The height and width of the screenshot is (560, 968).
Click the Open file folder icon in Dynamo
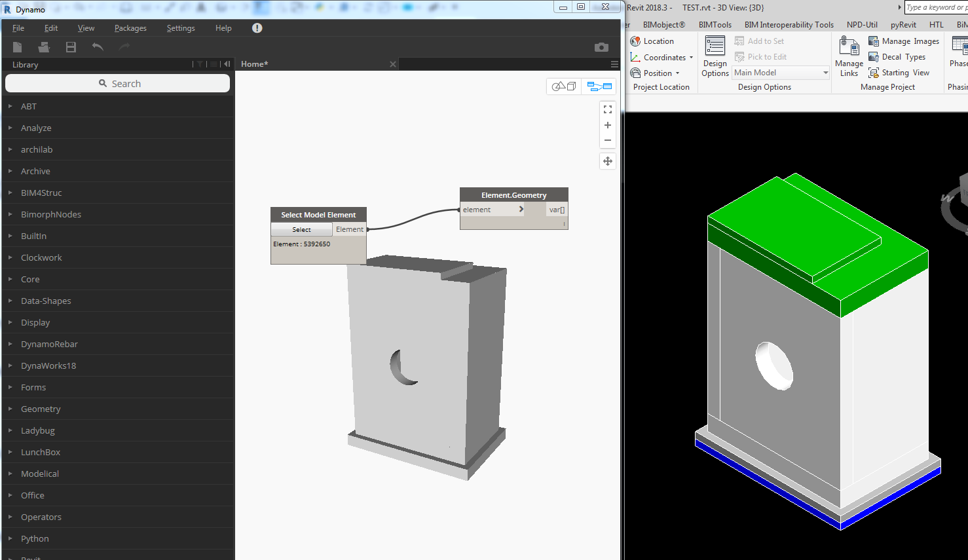coord(44,47)
